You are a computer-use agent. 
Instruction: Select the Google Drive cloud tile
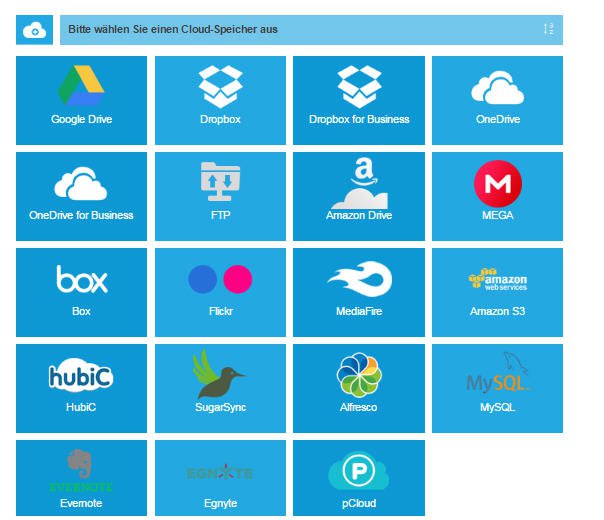click(81, 100)
